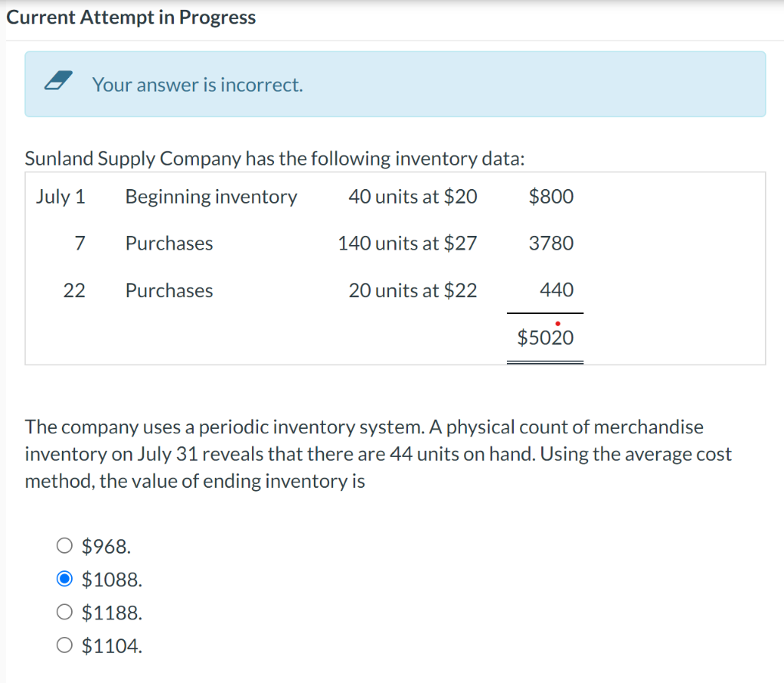Click the 'July 1' date label

[x=61, y=197]
